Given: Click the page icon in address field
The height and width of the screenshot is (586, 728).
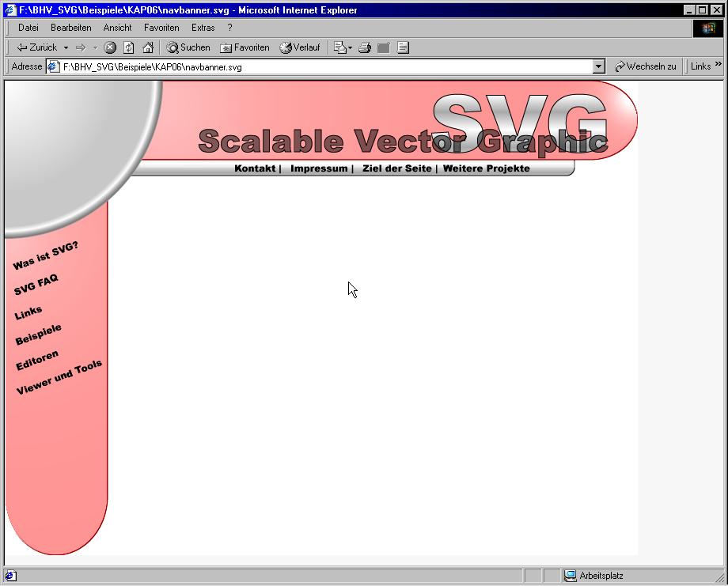Looking at the screenshot, I should click(54, 66).
